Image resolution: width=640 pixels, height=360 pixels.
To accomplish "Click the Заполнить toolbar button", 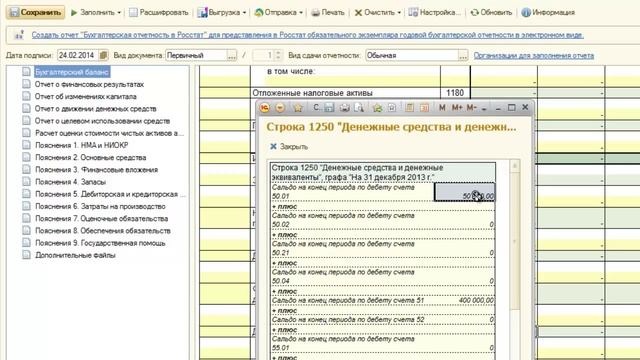I will pyautogui.click(x=93, y=12).
